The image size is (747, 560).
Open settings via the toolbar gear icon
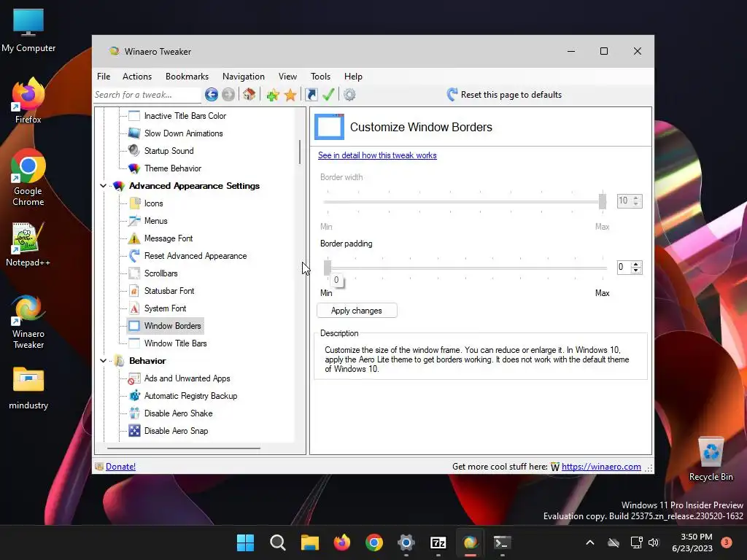(349, 95)
